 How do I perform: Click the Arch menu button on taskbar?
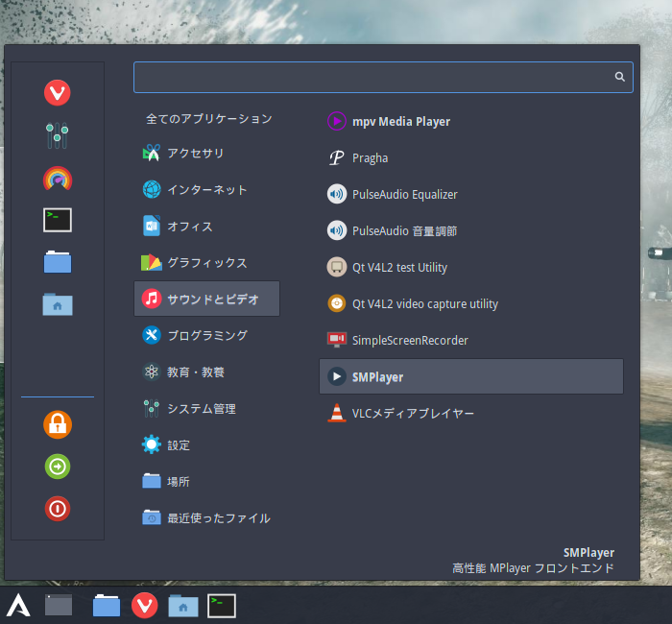[x=18, y=605]
